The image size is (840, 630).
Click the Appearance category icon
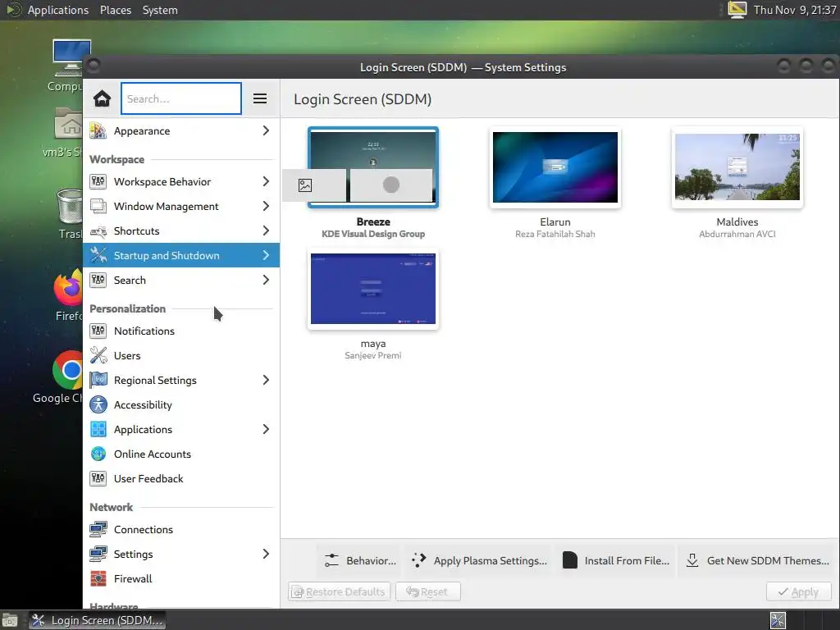pos(98,130)
